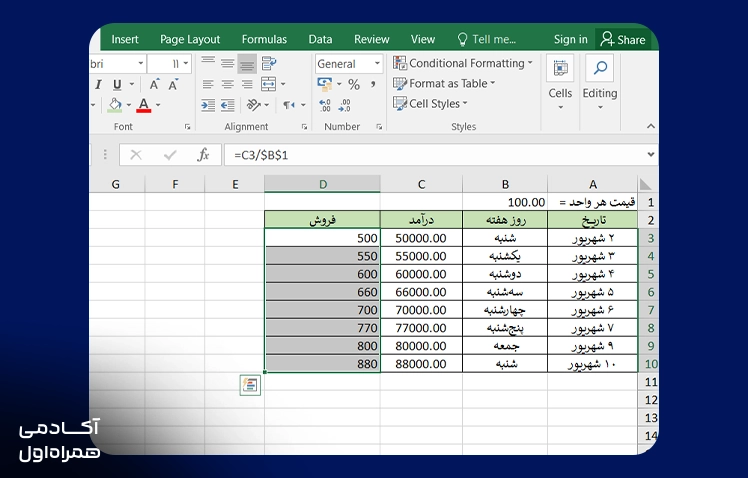Image resolution: width=748 pixels, height=478 pixels.
Task: Open the Page Layout tab
Action: [190, 39]
